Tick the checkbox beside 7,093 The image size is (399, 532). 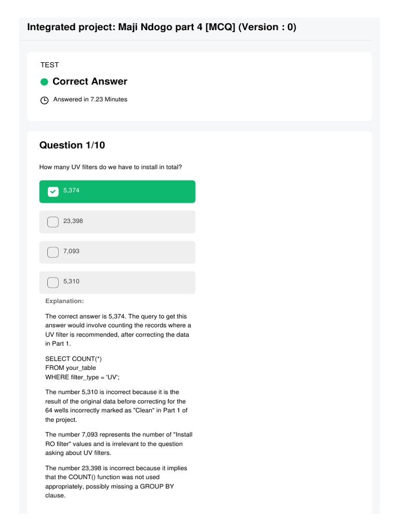tap(53, 252)
